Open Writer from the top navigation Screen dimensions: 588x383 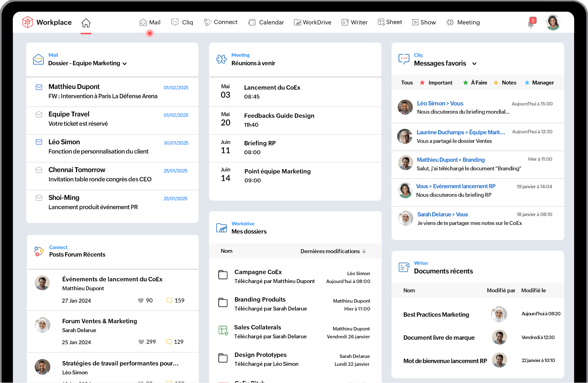[x=355, y=22]
